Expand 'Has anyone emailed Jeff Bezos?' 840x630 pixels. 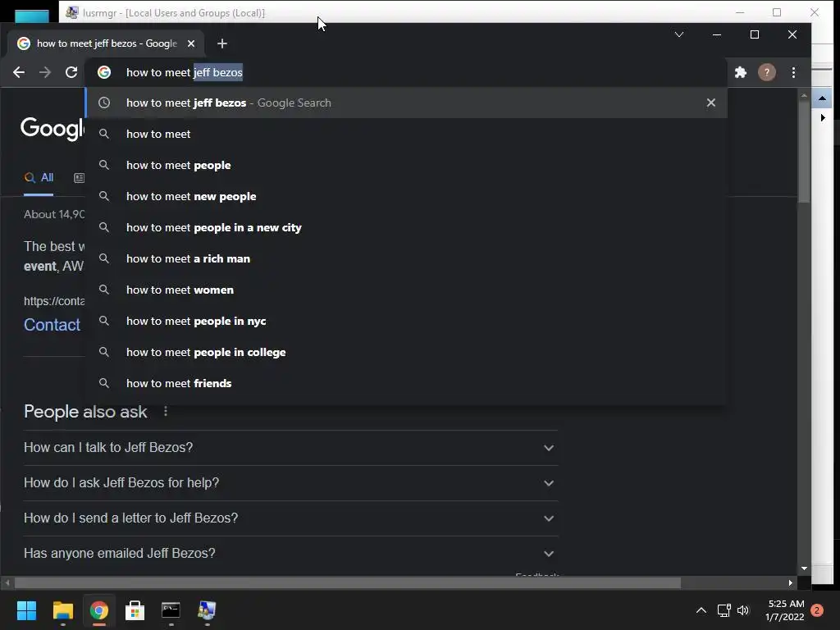pyautogui.click(x=290, y=554)
